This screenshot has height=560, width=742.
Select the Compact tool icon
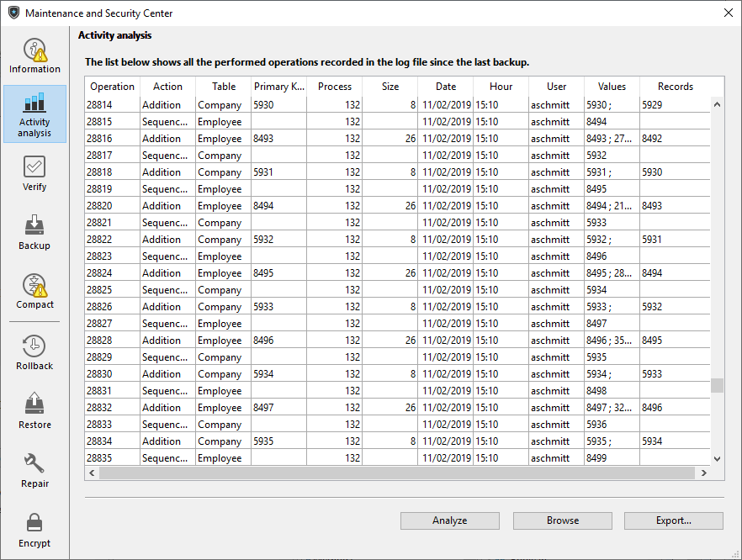coord(34,286)
